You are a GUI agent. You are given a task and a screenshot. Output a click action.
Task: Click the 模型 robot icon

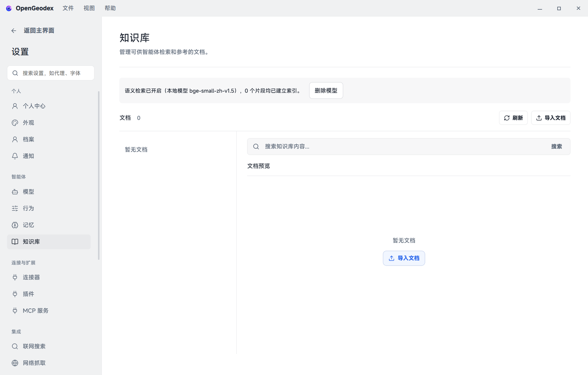point(15,192)
